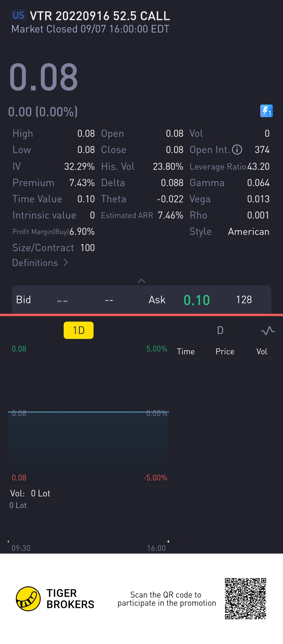Viewport: 283px width, 644px height.
Task: Tap the Tiger Brokers logo
Action: (28, 599)
